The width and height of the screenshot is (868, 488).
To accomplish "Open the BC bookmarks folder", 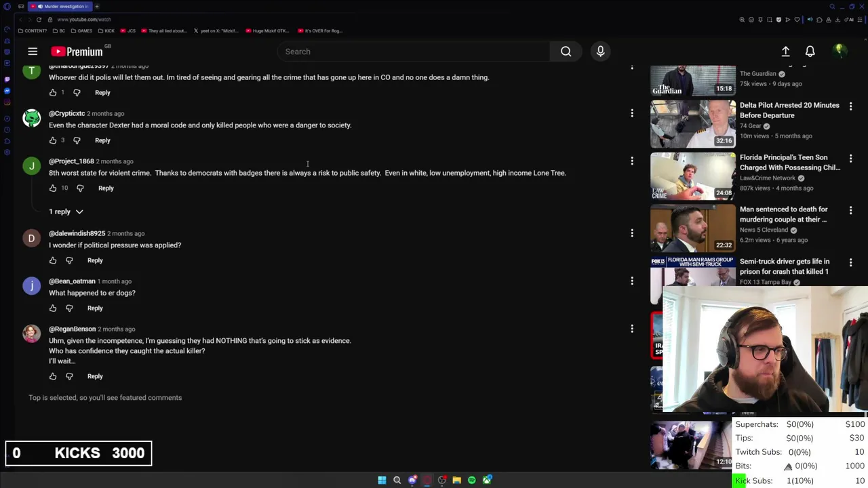I will tap(59, 30).
